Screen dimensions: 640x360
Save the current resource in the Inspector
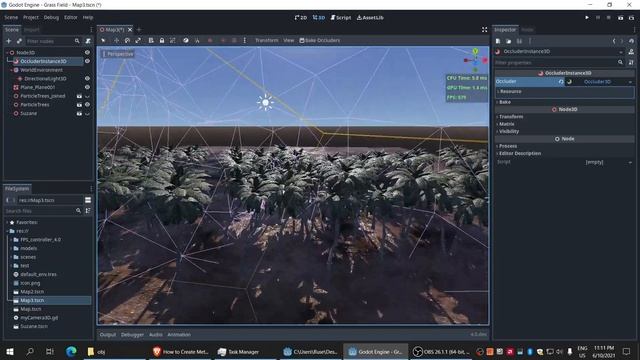click(519, 41)
